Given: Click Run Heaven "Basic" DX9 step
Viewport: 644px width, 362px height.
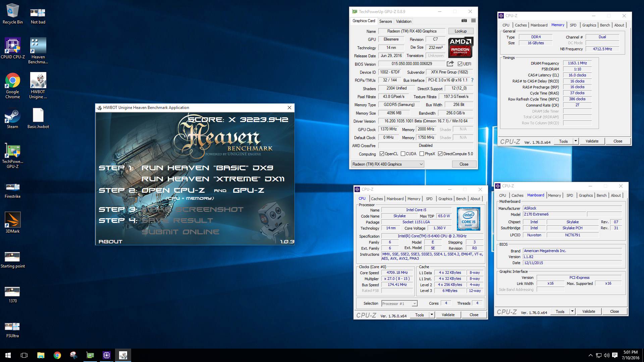Looking at the screenshot, I should tap(207, 168).
